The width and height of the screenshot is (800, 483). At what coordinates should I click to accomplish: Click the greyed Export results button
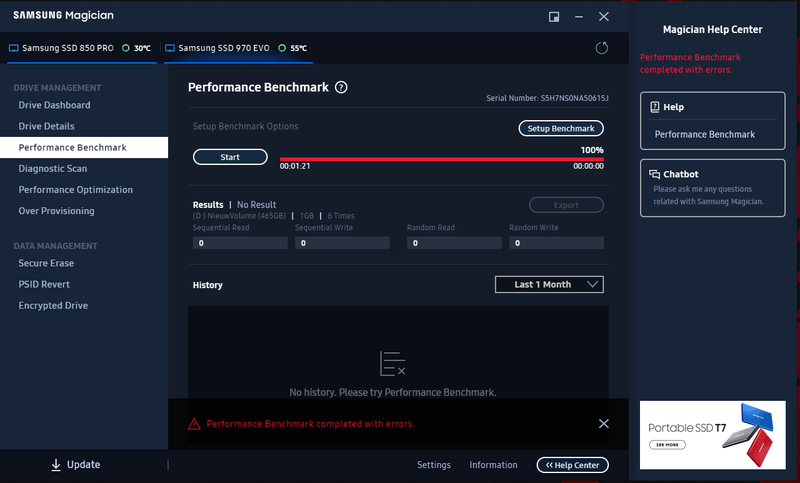point(566,205)
